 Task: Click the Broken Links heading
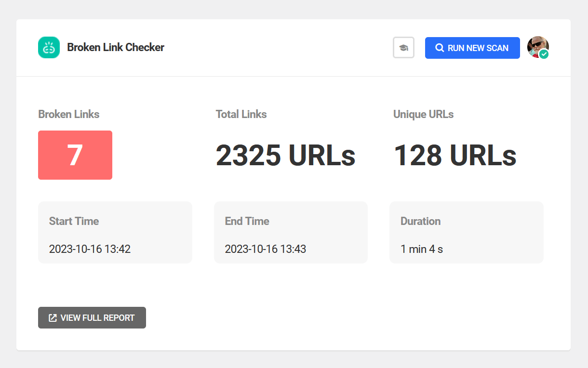pyautogui.click(x=69, y=114)
